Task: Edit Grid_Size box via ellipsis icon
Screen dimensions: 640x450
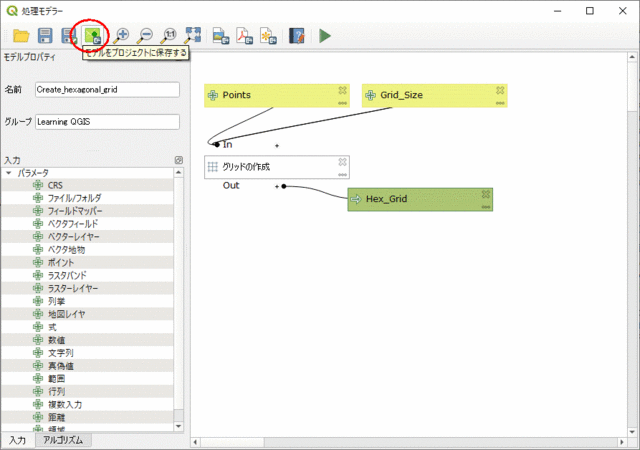Action: coord(500,103)
